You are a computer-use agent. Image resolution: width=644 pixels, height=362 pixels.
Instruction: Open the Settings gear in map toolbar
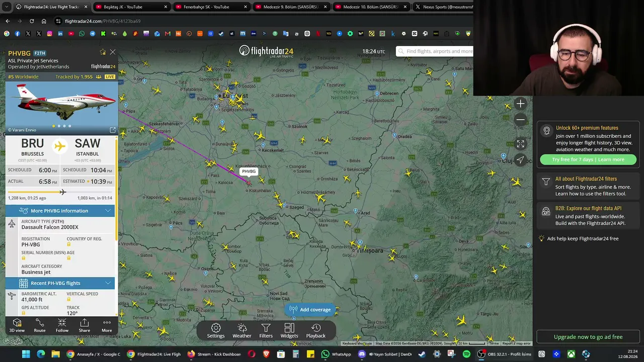coord(216,331)
